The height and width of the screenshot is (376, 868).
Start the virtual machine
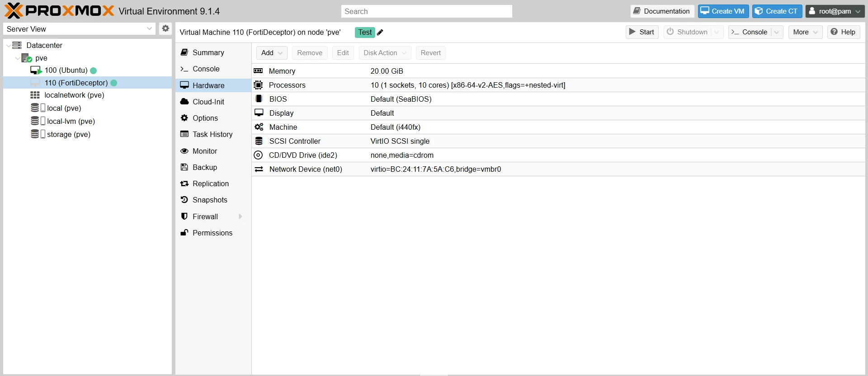tap(642, 32)
